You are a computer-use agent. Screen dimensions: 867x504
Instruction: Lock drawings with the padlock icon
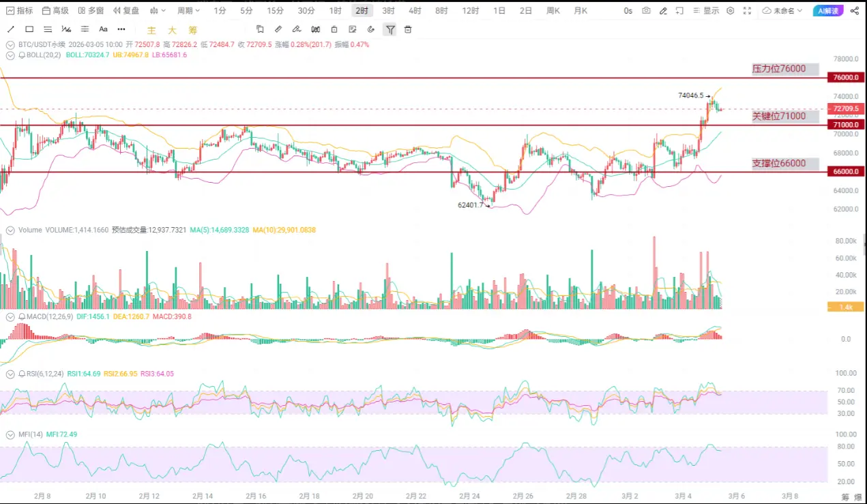coord(334,29)
